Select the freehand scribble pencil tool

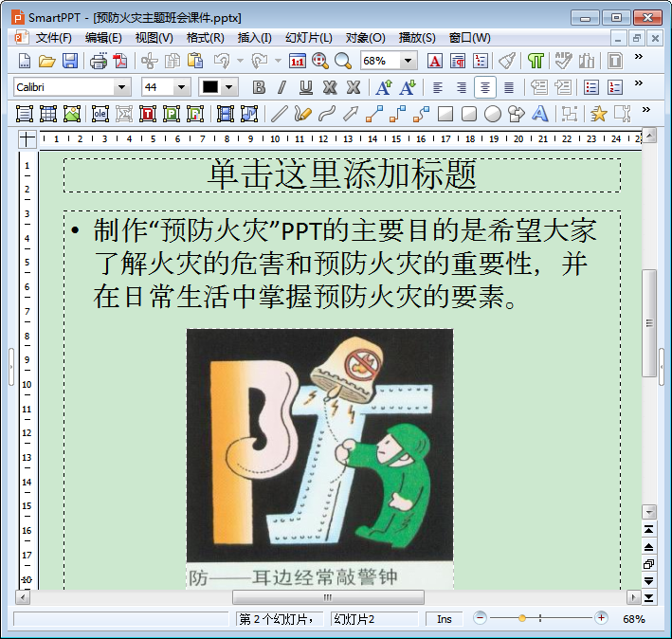pyautogui.click(x=302, y=114)
